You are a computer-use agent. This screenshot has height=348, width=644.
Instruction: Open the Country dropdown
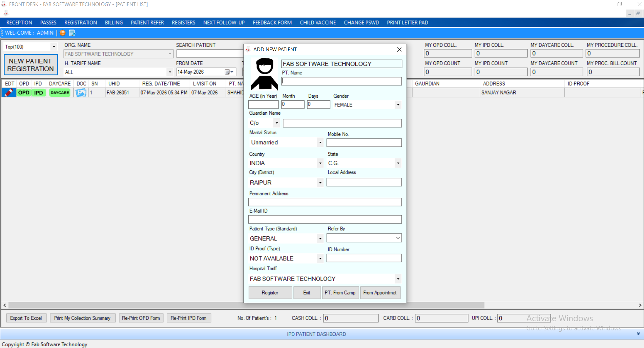(x=320, y=163)
